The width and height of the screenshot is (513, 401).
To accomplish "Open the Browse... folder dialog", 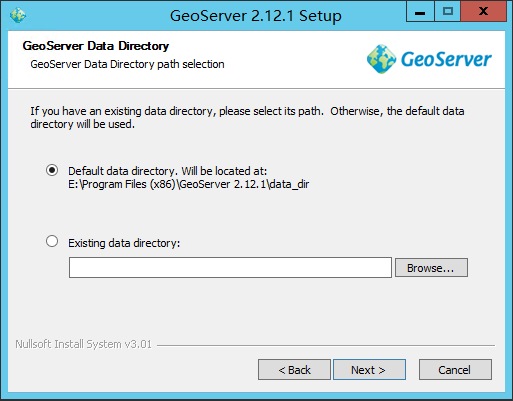I will pyautogui.click(x=431, y=267).
